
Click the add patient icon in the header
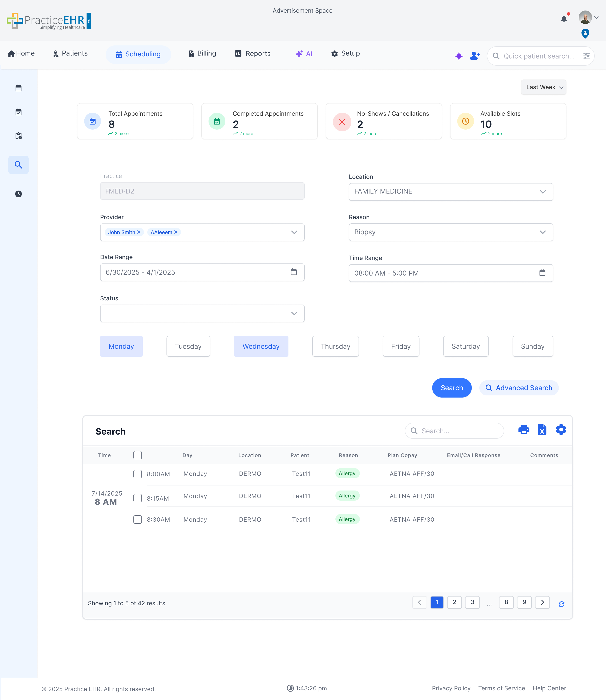pyautogui.click(x=475, y=56)
